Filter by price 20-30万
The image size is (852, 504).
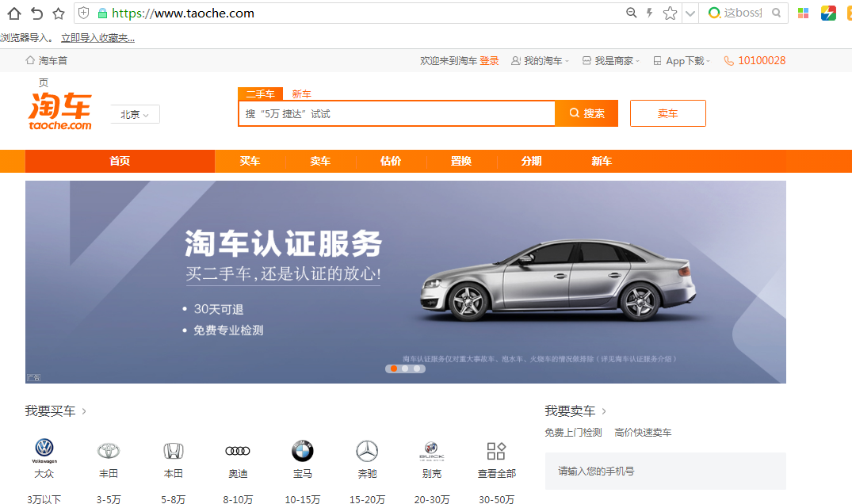click(432, 498)
